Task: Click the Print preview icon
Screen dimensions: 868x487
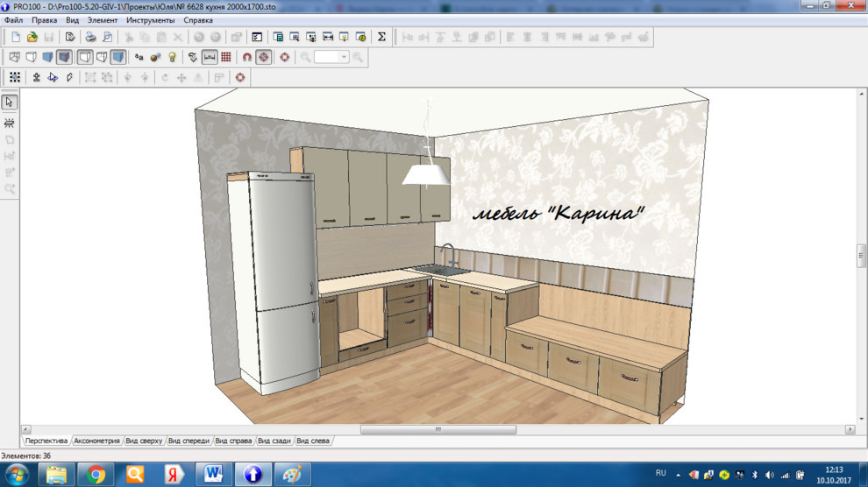Action: click(106, 37)
